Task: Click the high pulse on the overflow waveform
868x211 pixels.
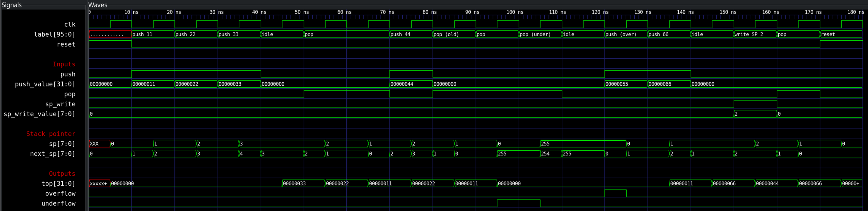Action: [x=615, y=193]
